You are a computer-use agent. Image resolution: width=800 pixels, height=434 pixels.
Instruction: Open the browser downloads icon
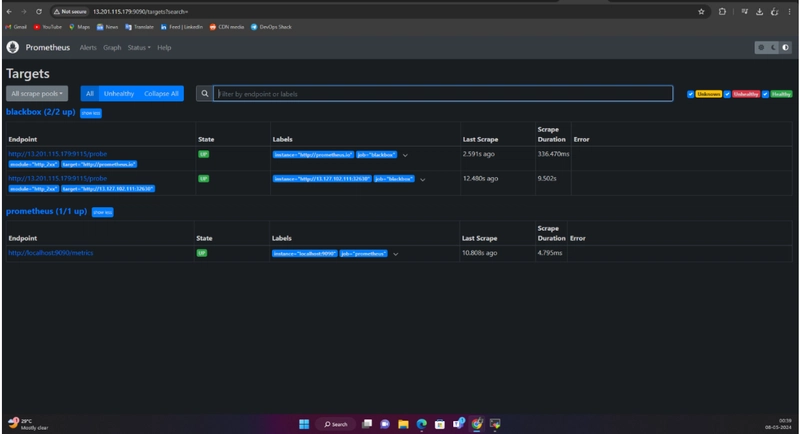759,11
